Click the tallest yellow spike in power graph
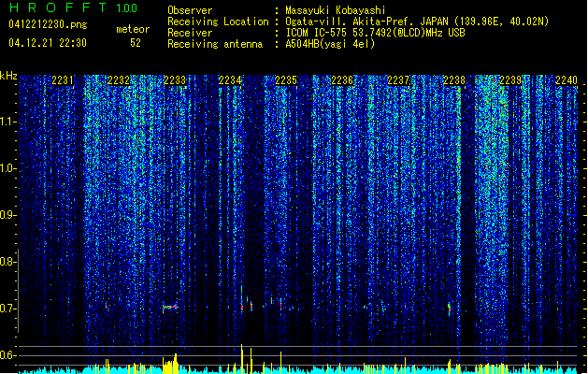The width and height of the screenshot is (588, 374). 241,358
